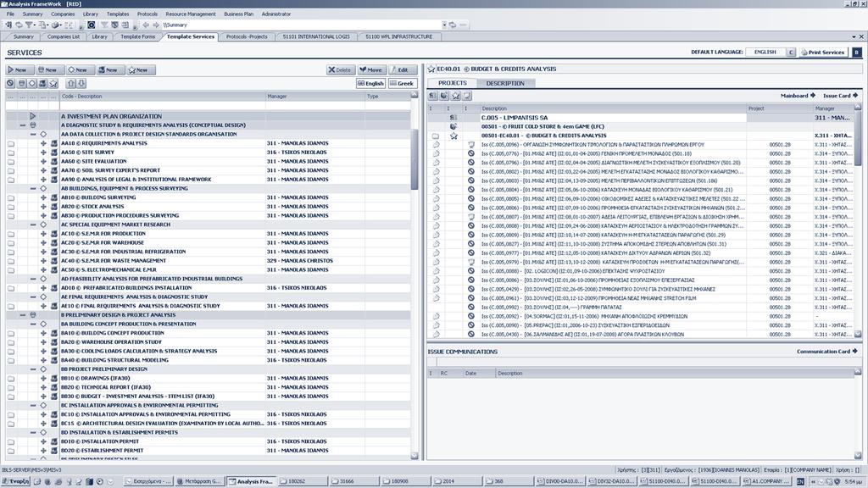
Task: Click the star icon in the Projects tab toolbar
Action: tap(456, 96)
